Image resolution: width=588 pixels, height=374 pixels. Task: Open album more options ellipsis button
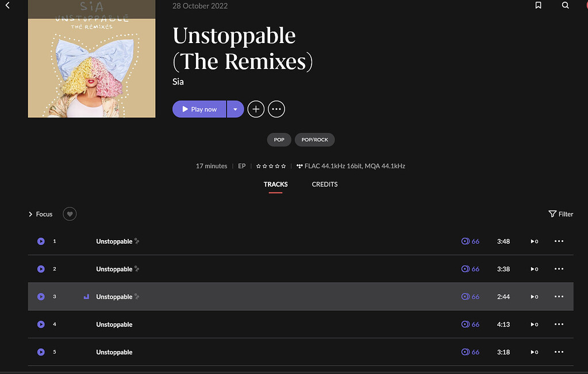point(276,109)
